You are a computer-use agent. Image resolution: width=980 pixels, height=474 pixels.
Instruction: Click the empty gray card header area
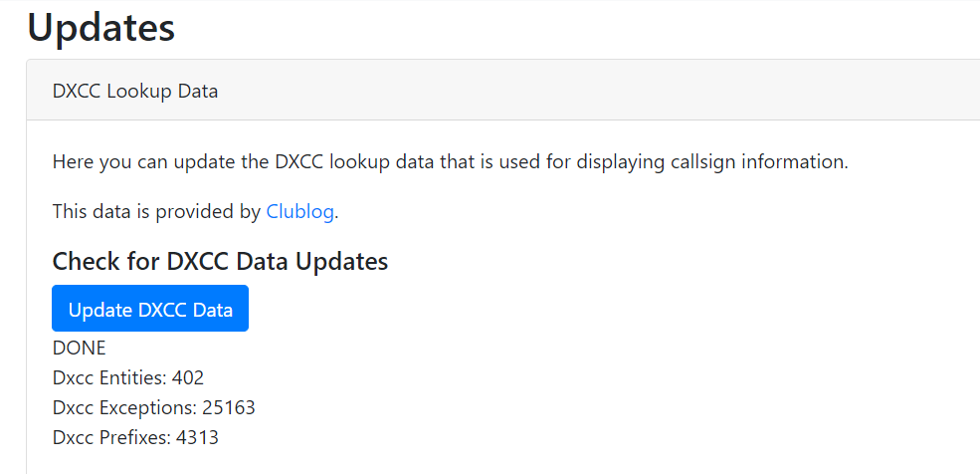coord(594,92)
